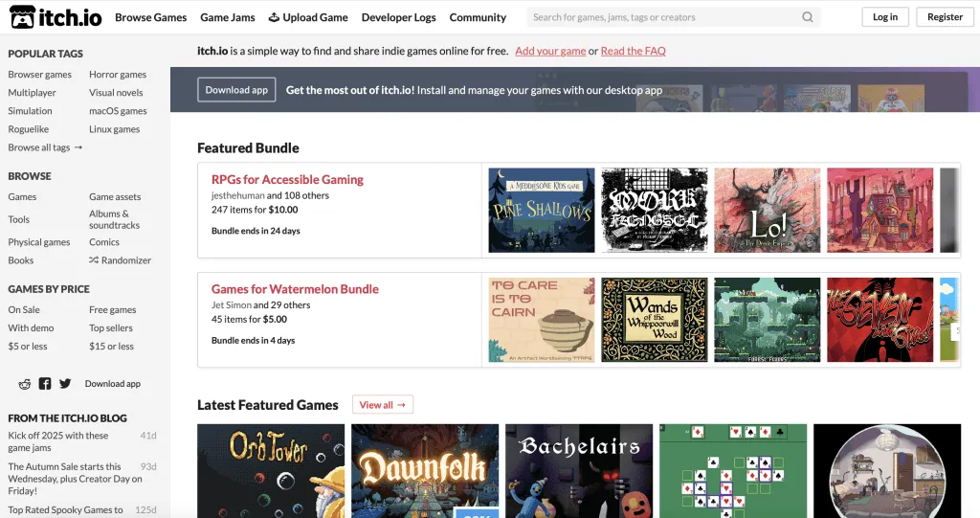Select the Multiplayer tag
The height and width of the screenshot is (518, 980).
click(x=32, y=93)
